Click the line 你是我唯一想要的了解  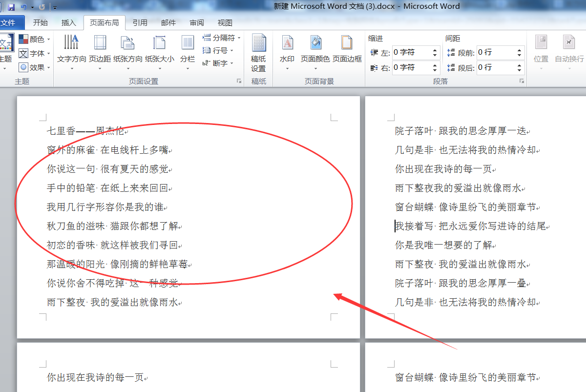coord(443,245)
